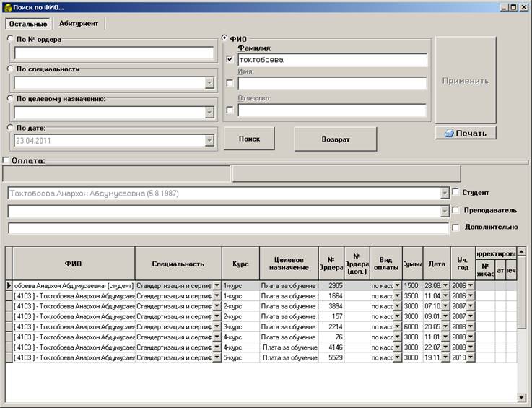Select the 'По дате' radio button
532x408 pixels.
click(x=11, y=128)
